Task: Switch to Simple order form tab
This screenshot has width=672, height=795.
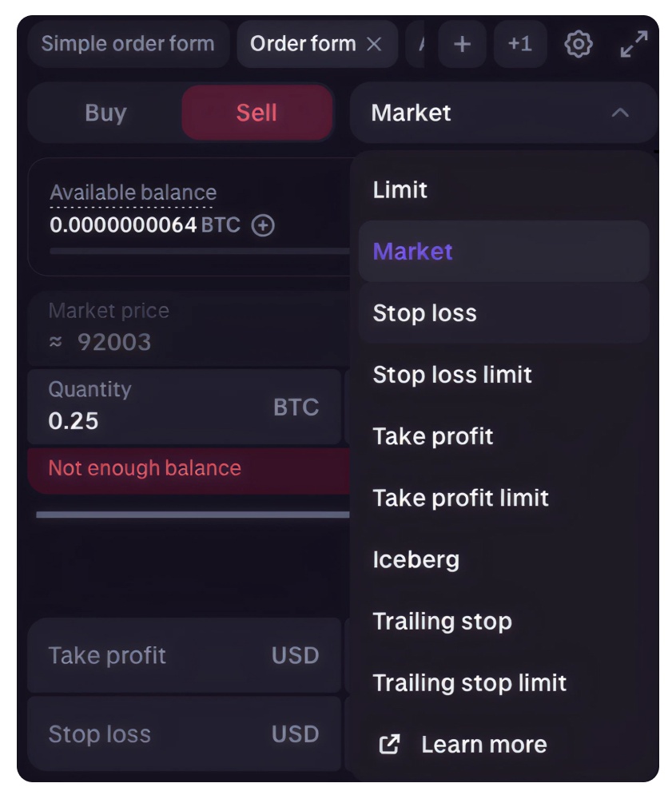Action: (128, 44)
